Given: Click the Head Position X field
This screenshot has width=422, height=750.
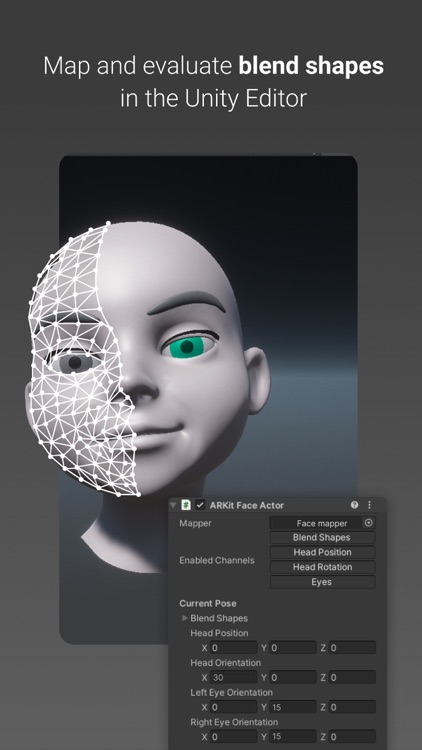Looking at the screenshot, I should [x=234, y=648].
